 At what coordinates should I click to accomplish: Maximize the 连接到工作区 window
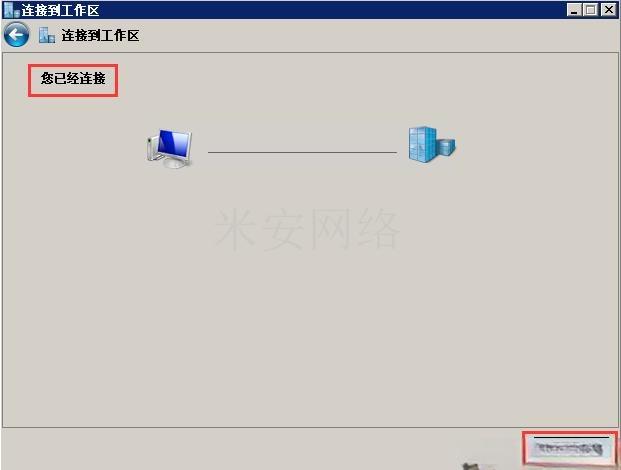tap(591, 10)
